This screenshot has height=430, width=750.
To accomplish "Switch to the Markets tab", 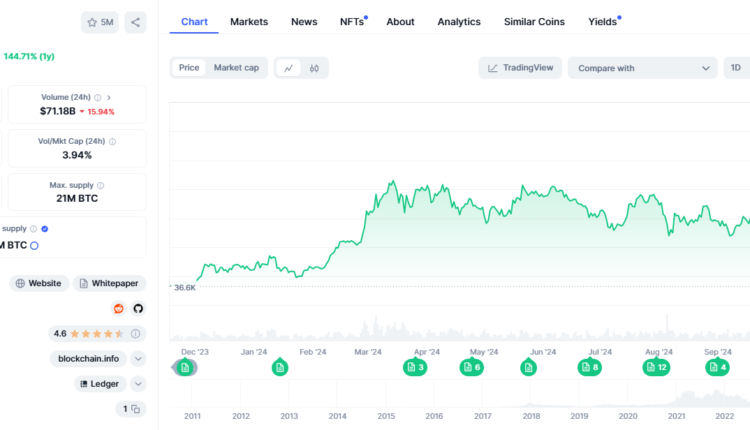I will [249, 21].
